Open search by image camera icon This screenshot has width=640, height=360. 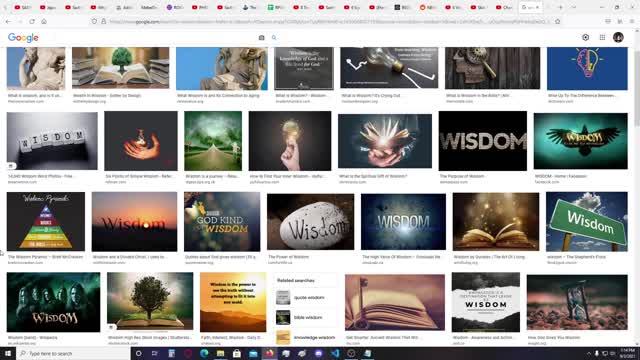click(262, 38)
